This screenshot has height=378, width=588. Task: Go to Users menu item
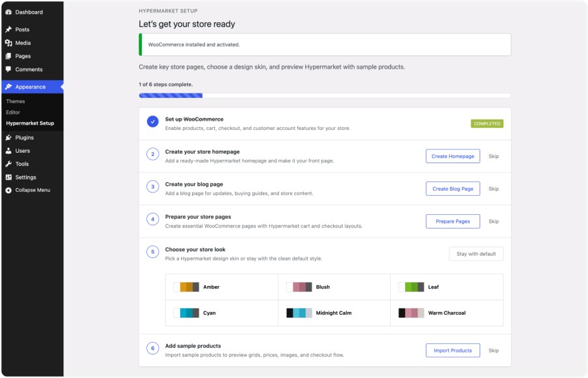[32, 151]
